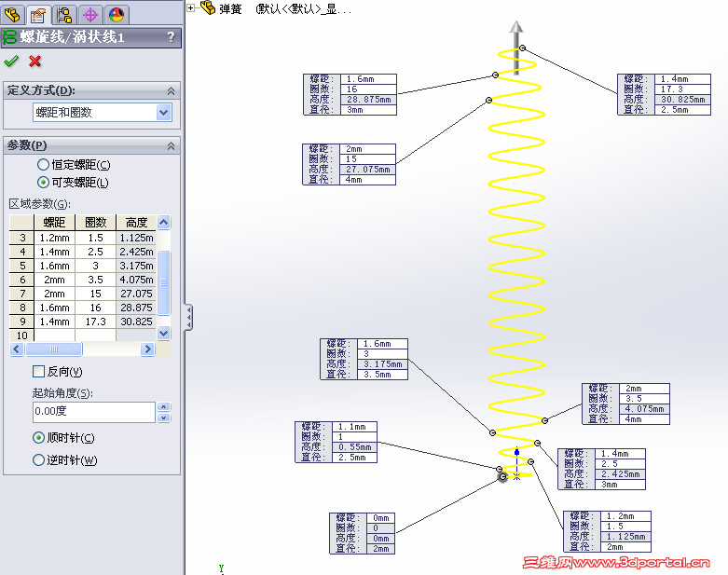Click table horizontal scroll left arrow

pos(17,349)
